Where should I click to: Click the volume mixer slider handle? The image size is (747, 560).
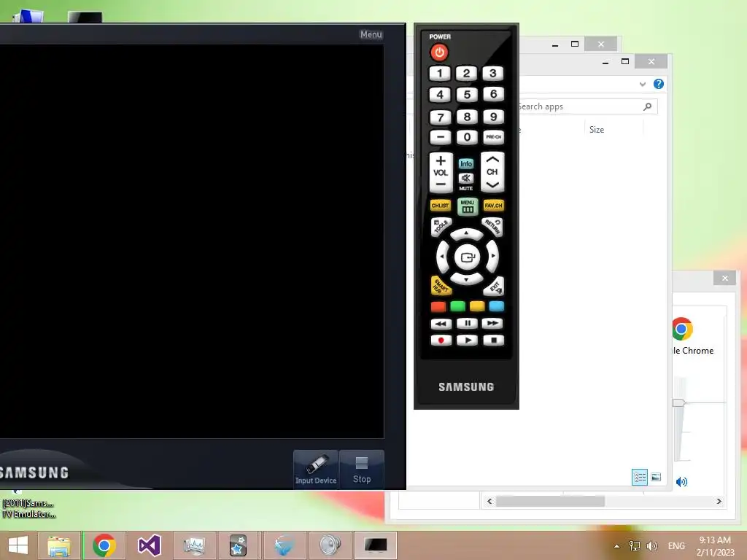point(679,402)
